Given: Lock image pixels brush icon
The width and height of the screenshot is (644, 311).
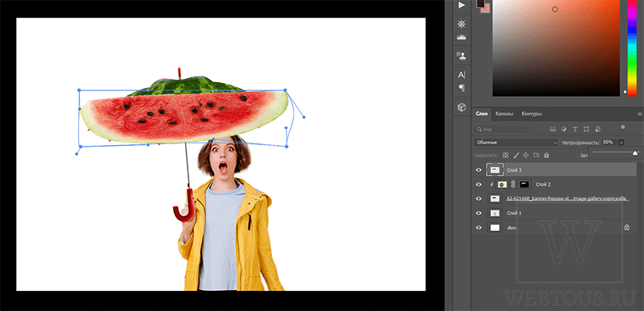Looking at the screenshot, I should 516,155.
